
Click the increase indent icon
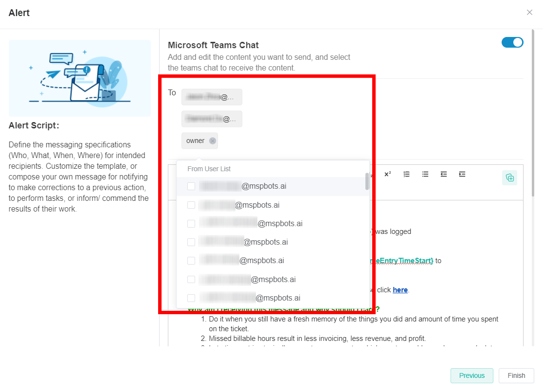click(462, 174)
